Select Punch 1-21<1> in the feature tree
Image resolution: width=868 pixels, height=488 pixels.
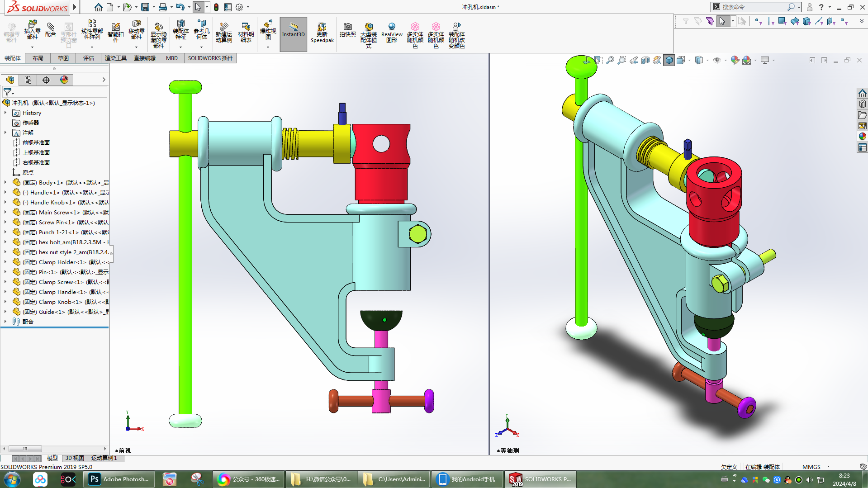[61, 232]
